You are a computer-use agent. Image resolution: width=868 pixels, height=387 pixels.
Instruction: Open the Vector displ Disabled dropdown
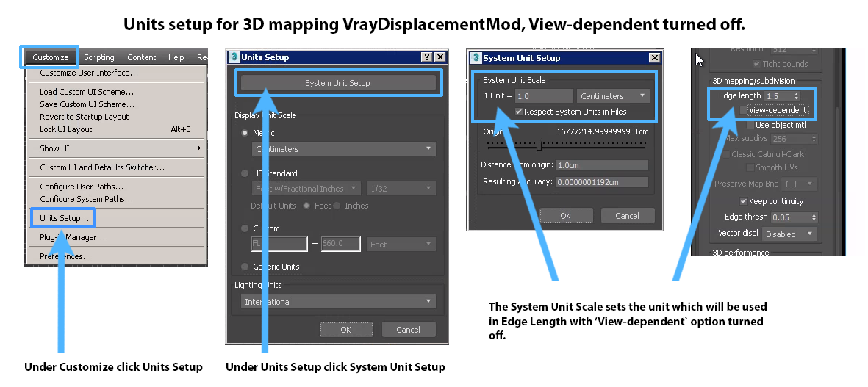coord(789,234)
